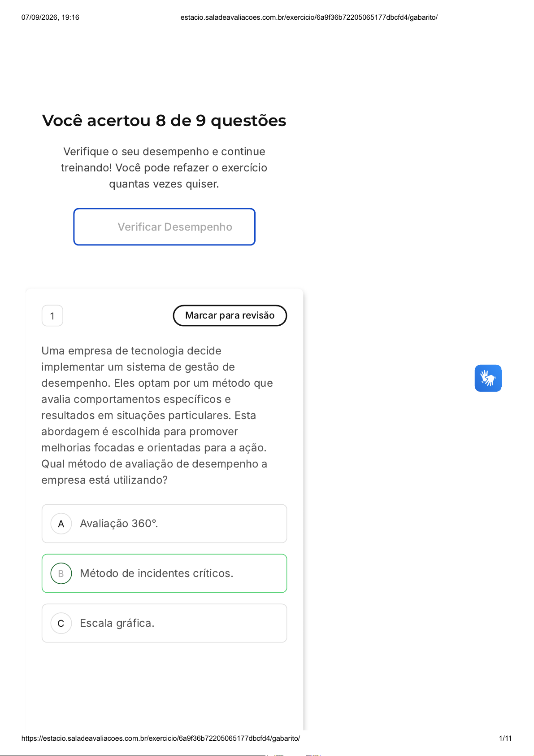Click the 07/09/2026, 19:16 timestamp
Image resolution: width=534 pixels, height=756 pixels.
pos(50,17)
